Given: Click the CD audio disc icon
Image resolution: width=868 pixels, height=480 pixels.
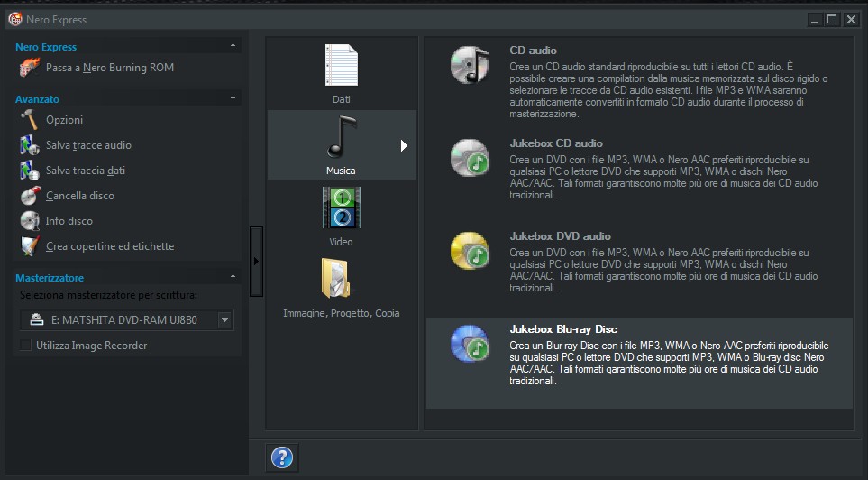Looking at the screenshot, I should coord(470,65).
